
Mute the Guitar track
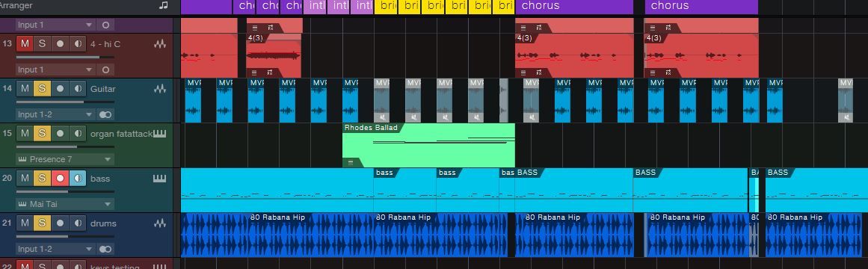click(x=24, y=89)
